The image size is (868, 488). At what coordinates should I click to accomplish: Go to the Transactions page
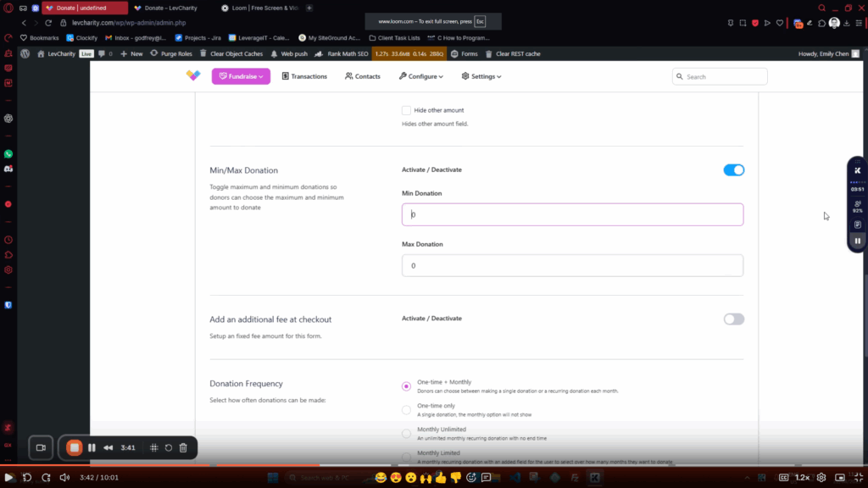point(304,76)
